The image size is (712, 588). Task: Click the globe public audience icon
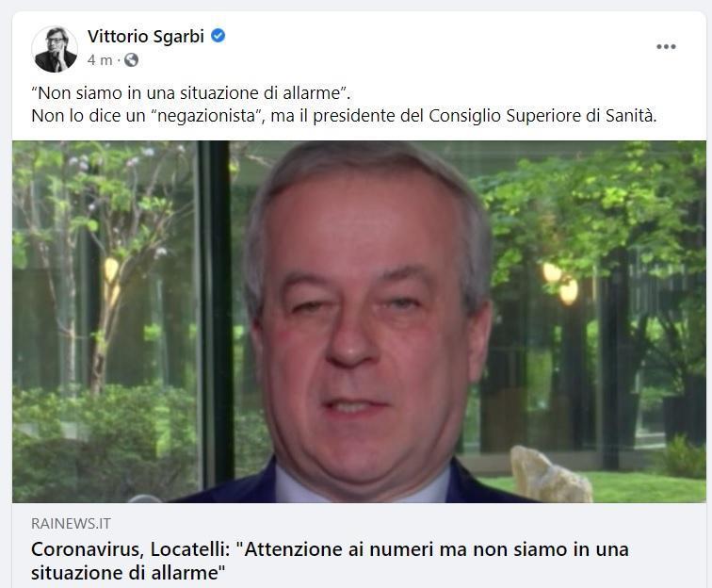(x=131, y=60)
